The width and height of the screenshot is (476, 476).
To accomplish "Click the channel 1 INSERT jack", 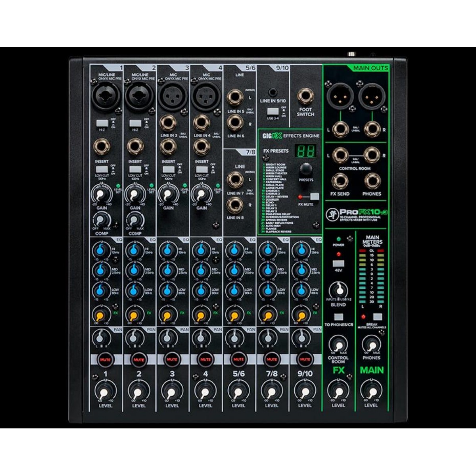I will 102,147.
